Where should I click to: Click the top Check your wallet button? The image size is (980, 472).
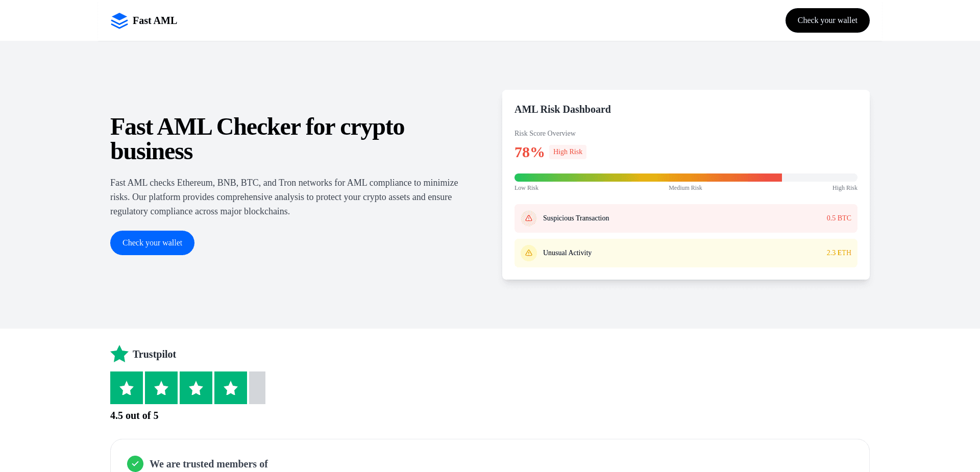(x=827, y=20)
